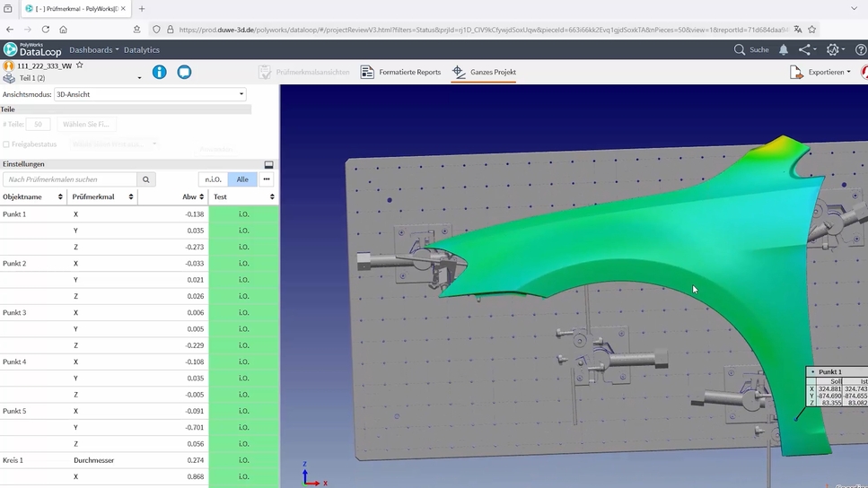
Task: Select the Ganzes Projekt tab
Action: [484, 72]
